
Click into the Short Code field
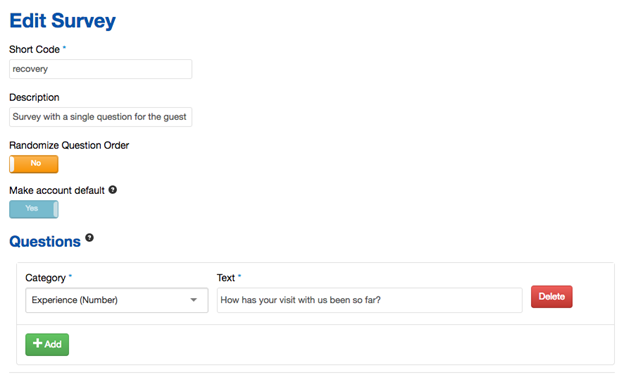click(101, 69)
